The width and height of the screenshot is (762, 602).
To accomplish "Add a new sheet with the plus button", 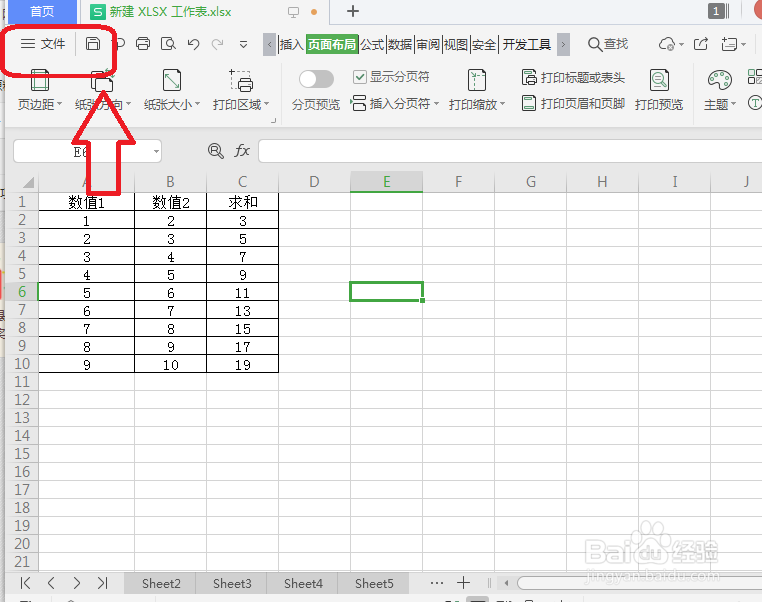I will tap(463, 582).
